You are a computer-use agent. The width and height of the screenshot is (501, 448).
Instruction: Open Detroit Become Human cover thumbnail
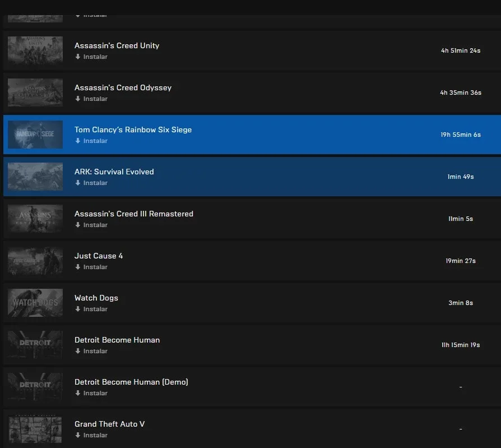click(x=35, y=345)
